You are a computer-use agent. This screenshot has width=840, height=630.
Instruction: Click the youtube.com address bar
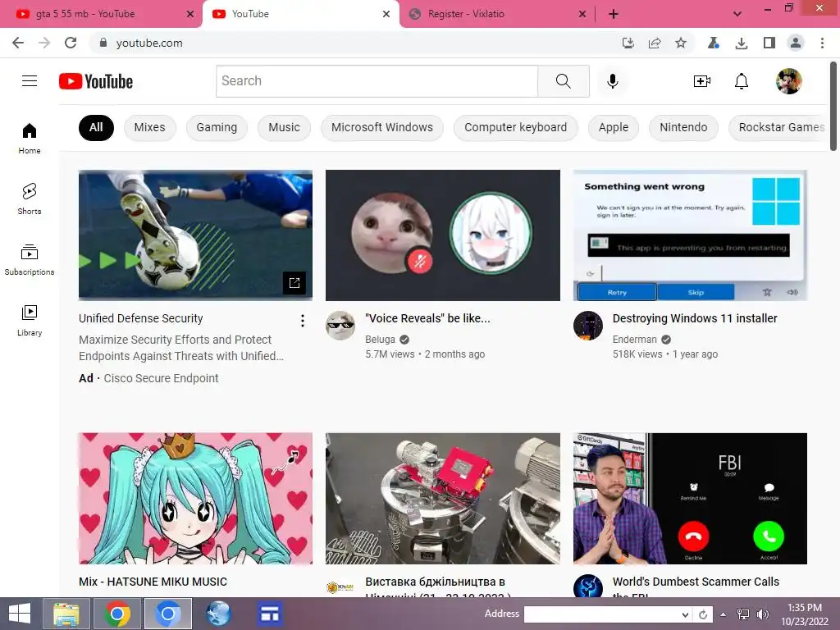[x=354, y=43]
